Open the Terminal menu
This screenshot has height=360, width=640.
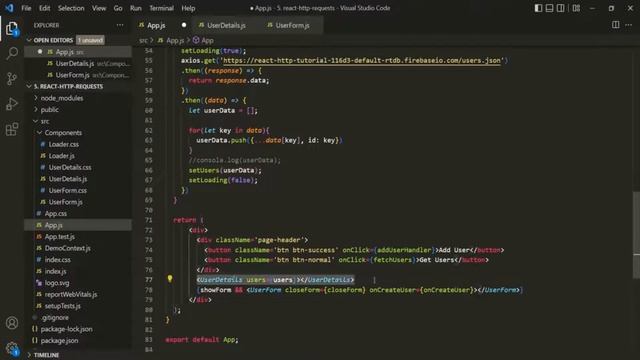[x=161, y=8]
